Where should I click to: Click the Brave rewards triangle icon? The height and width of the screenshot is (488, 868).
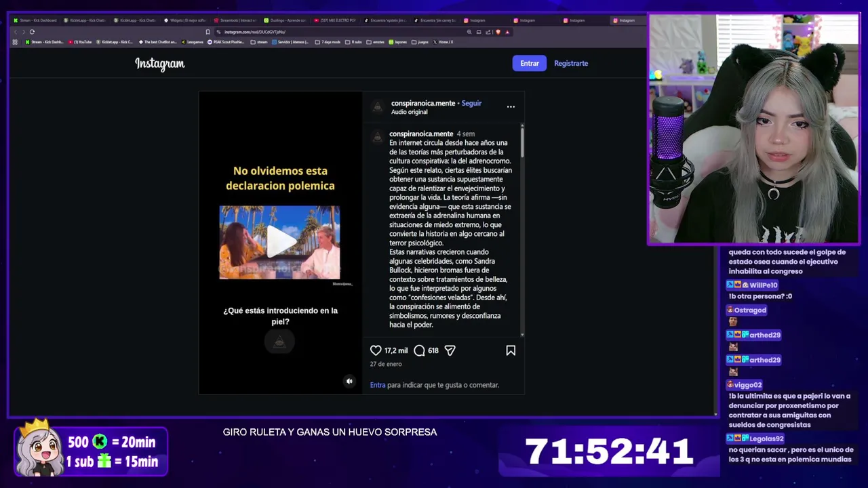coord(507,32)
